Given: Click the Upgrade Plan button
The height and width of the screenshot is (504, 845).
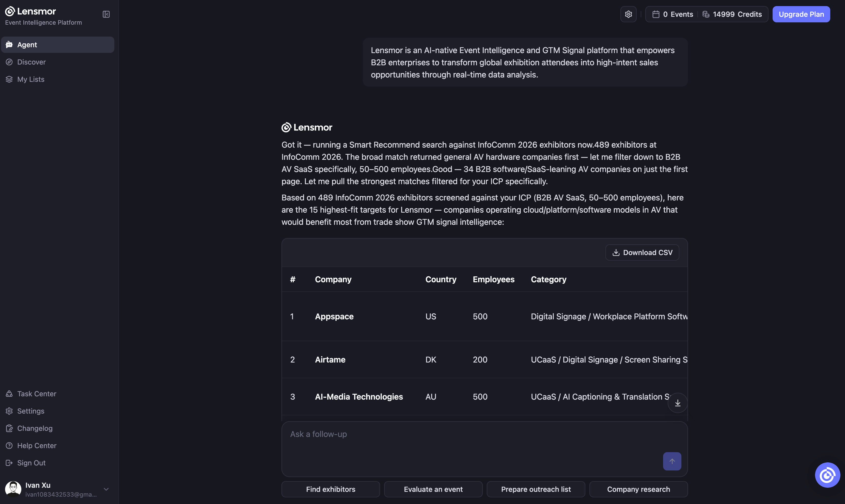Looking at the screenshot, I should tap(801, 14).
